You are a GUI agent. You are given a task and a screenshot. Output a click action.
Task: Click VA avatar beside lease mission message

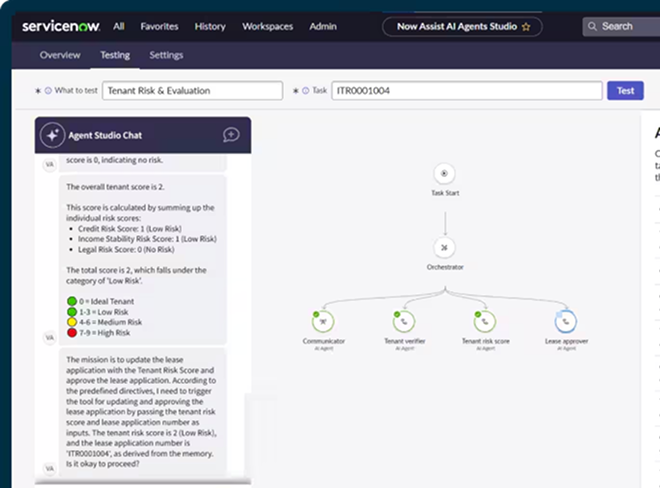tap(50, 468)
